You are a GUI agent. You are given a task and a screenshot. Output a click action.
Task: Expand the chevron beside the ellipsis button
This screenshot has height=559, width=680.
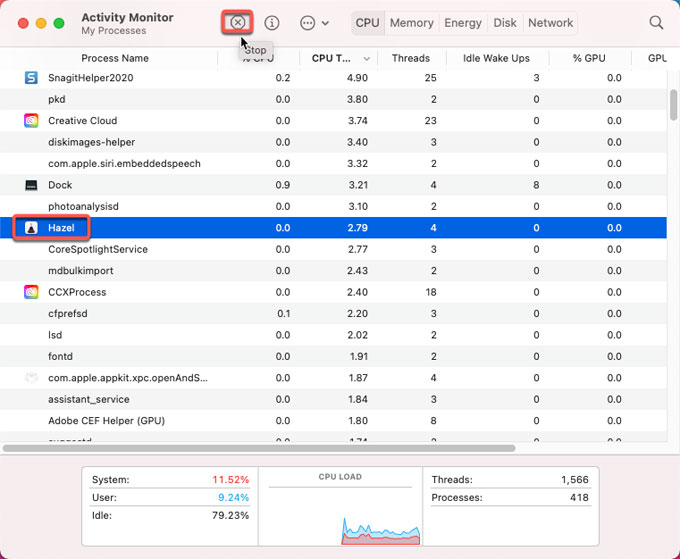pos(325,23)
